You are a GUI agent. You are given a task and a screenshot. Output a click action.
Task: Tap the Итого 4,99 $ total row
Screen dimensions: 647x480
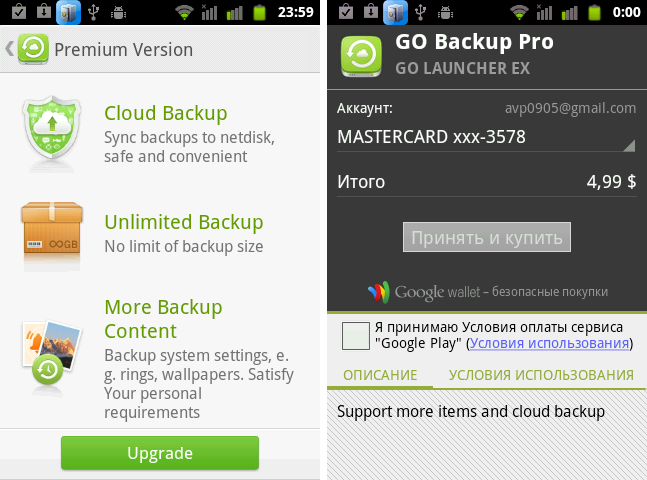point(486,182)
